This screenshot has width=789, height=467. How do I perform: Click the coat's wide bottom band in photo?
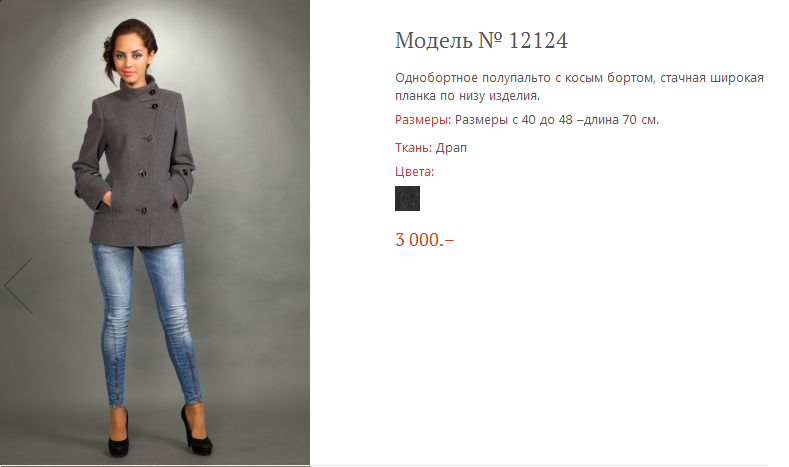[135, 232]
